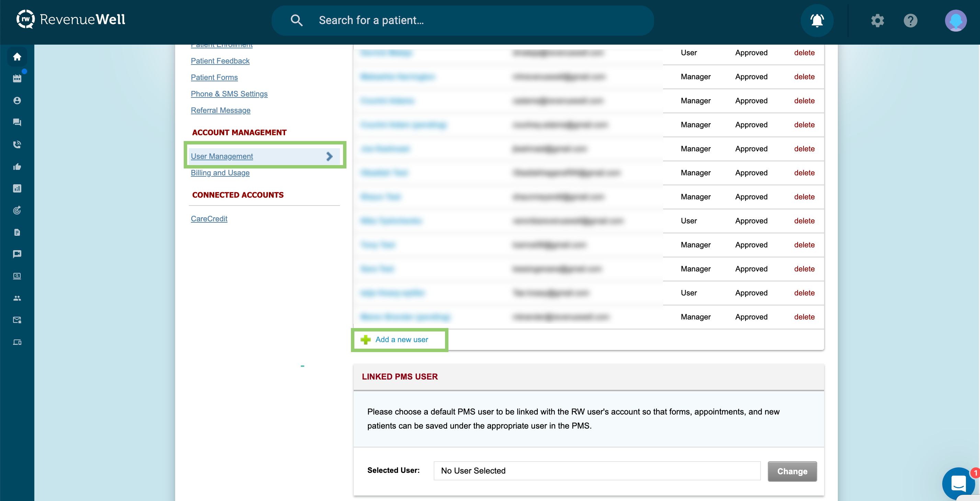Viewport: 980px width, 501px height.
Task: Focus the Search for a patient field
Action: [463, 21]
